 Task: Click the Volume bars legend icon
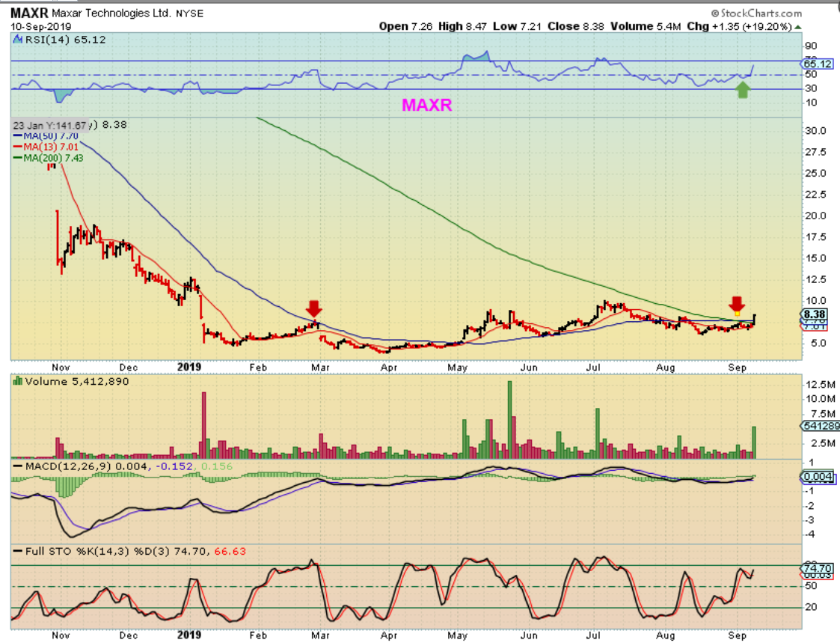18,381
